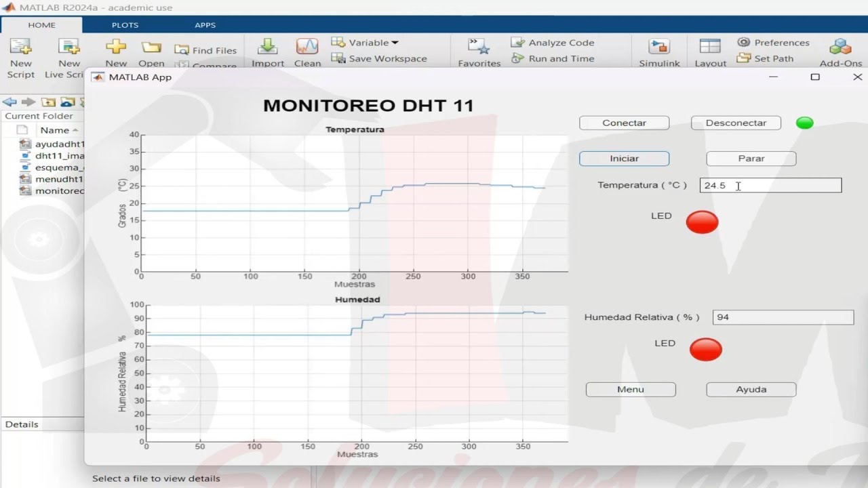Click the New Script icon
The height and width of the screenshot is (488, 868).
[x=20, y=47]
